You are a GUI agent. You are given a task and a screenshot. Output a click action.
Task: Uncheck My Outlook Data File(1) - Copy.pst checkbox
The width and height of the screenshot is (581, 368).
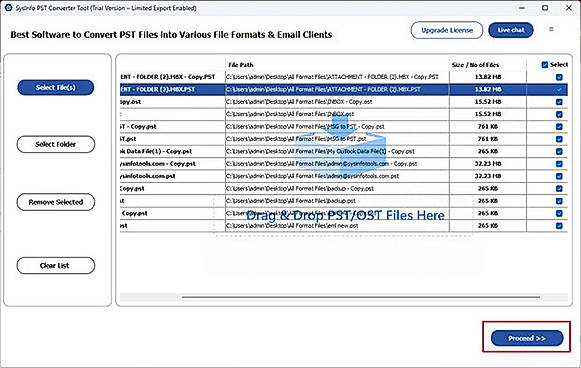coord(559,151)
